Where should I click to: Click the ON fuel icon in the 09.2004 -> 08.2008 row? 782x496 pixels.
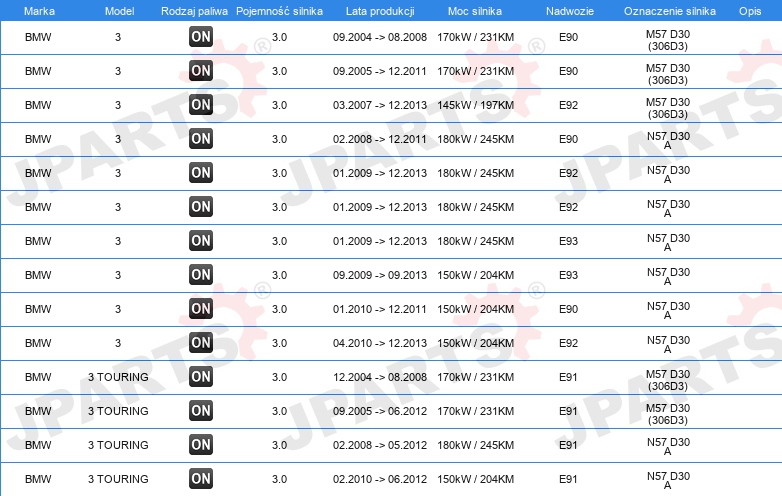201,37
